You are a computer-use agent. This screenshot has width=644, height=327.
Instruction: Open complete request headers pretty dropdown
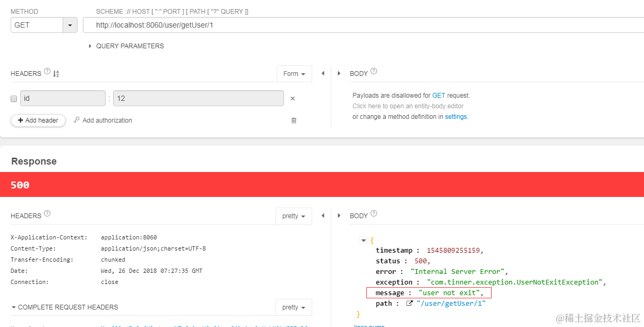pyautogui.click(x=294, y=307)
